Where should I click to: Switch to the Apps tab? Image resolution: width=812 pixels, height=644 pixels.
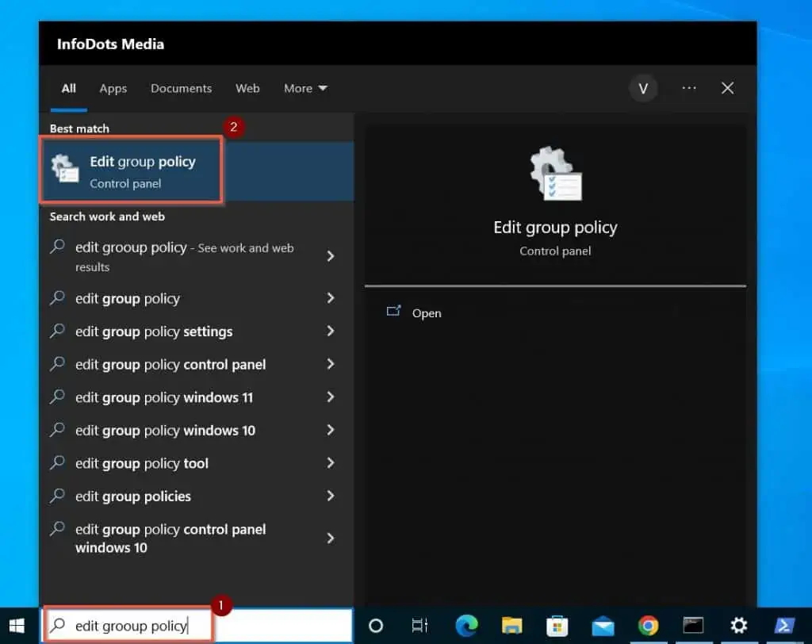point(113,89)
